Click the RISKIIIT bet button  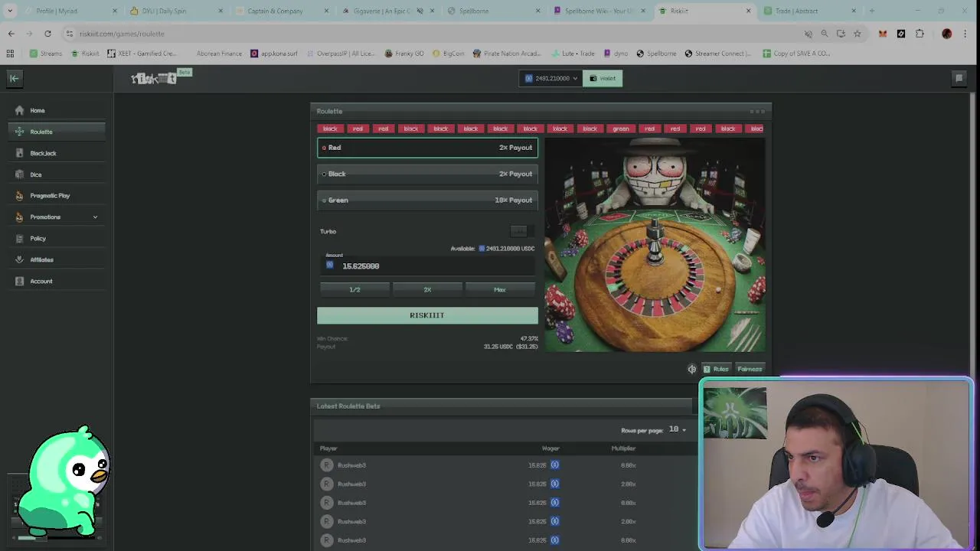pyautogui.click(x=427, y=315)
